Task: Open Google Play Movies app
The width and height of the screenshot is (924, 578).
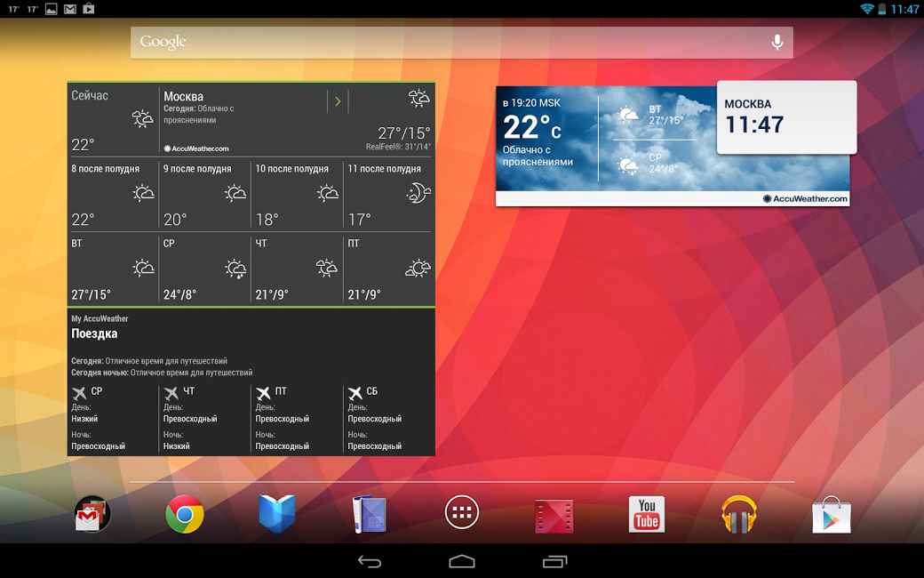Action: 554,514
